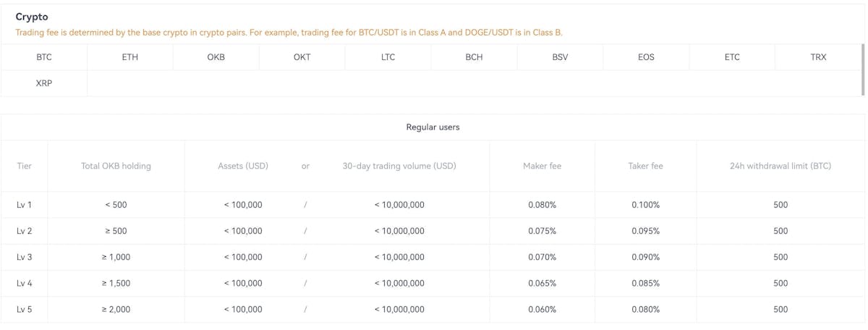868x330 pixels.
Task: Select the XRP crypto cell
Action: coord(44,83)
